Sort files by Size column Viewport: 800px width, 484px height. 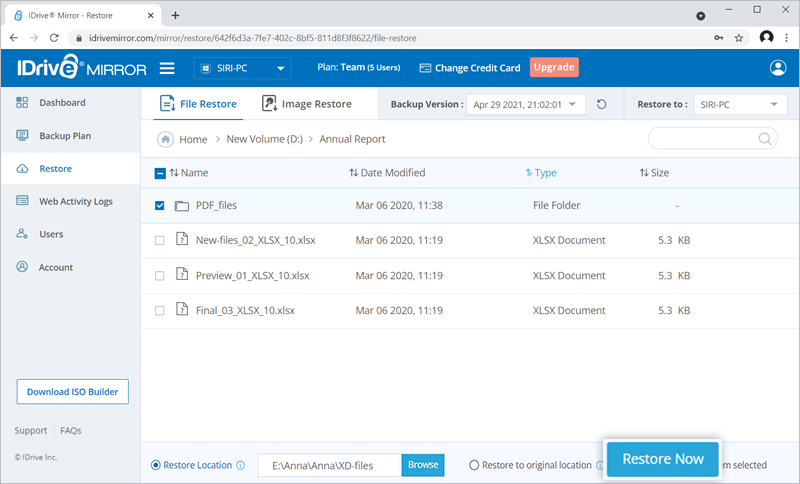coord(654,173)
